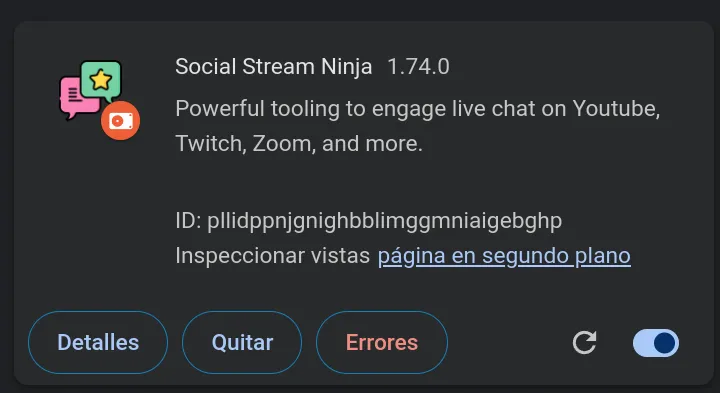Click the 'ID:' label prefix
The height and width of the screenshot is (393, 720).
(x=188, y=221)
